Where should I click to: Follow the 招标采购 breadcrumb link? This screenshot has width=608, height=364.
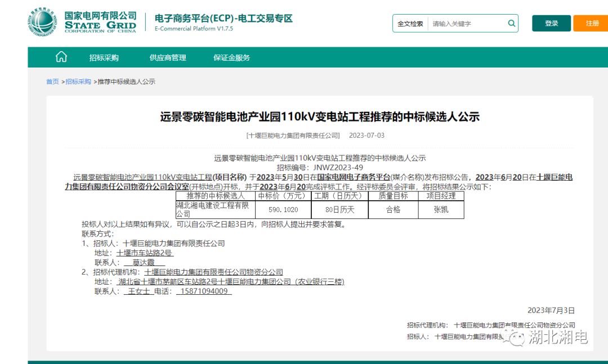point(78,82)
